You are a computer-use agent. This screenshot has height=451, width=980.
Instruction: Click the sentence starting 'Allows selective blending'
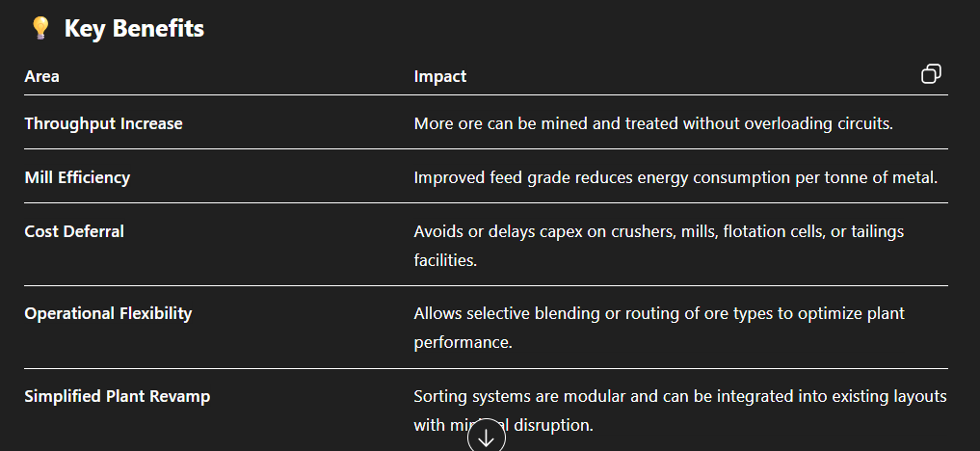click(x=658, y=314)
